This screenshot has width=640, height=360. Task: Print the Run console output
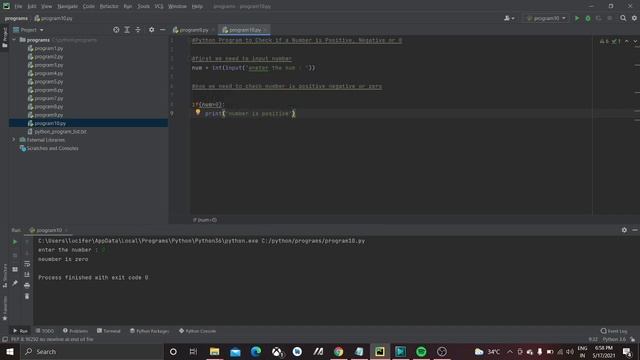[x=27, y=285]
